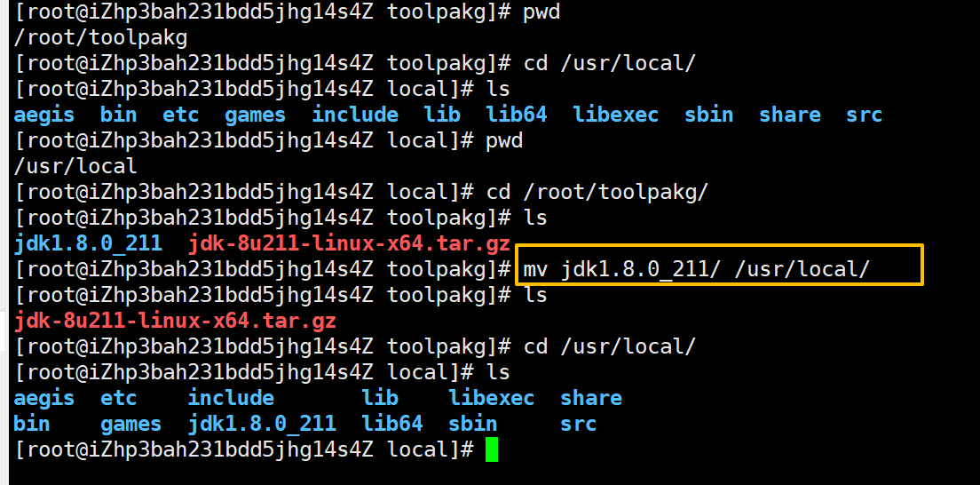Image resolution: width=980 pixels, height=485 pixels.
Task: Click "games" in the final two-row listing
Action: [131, 424]
